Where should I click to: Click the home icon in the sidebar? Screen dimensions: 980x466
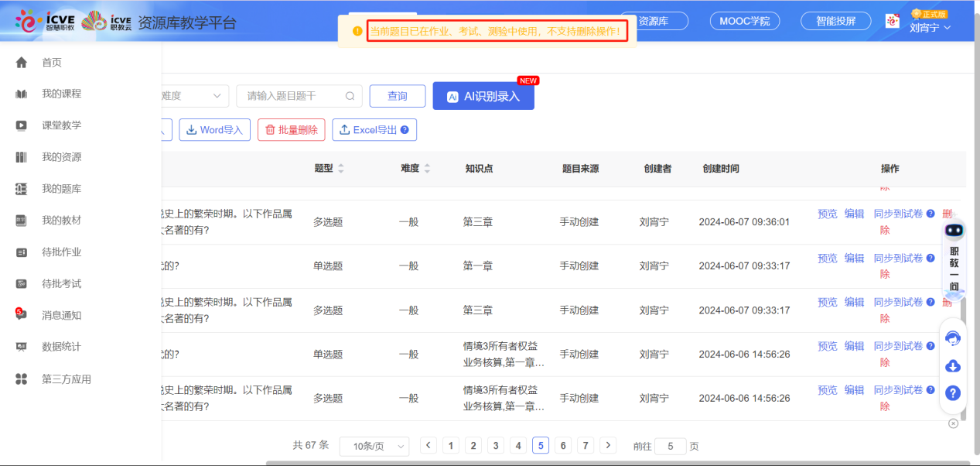(x=22, y=63)
